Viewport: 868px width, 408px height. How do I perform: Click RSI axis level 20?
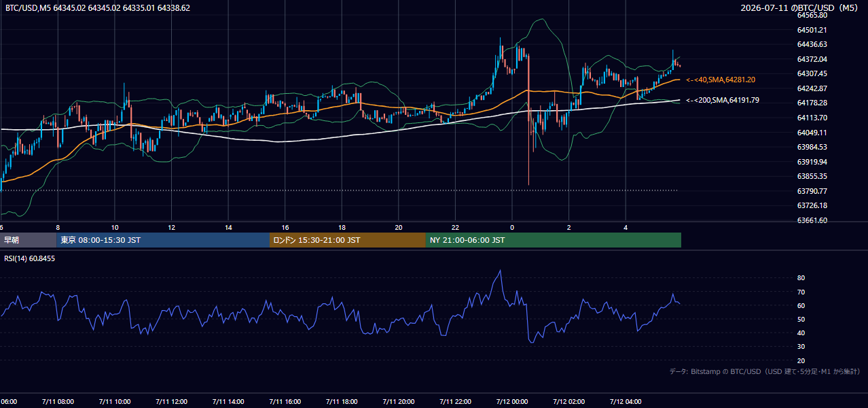(801, 360)
